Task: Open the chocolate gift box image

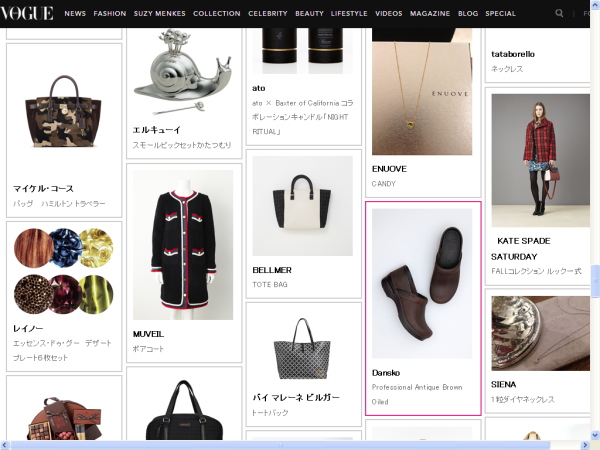Action: click(x=64, y=419)
